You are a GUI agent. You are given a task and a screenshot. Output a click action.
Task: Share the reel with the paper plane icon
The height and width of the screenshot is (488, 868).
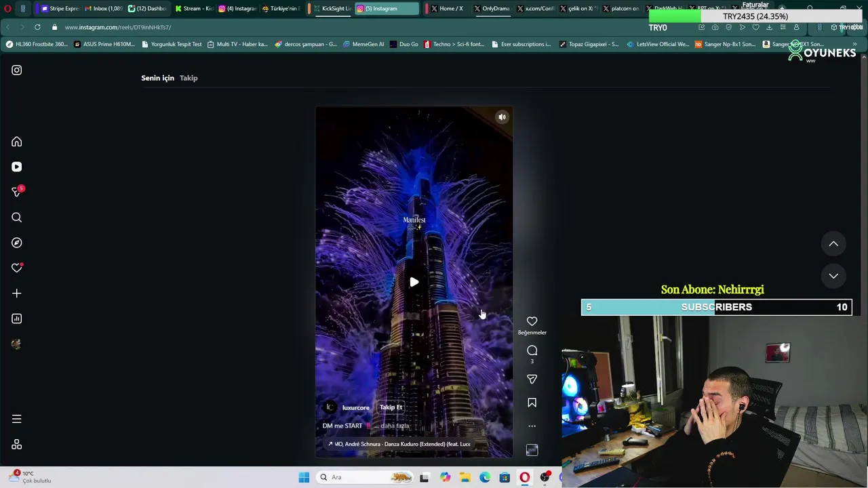pyautogui.click(x=532, y=380)
